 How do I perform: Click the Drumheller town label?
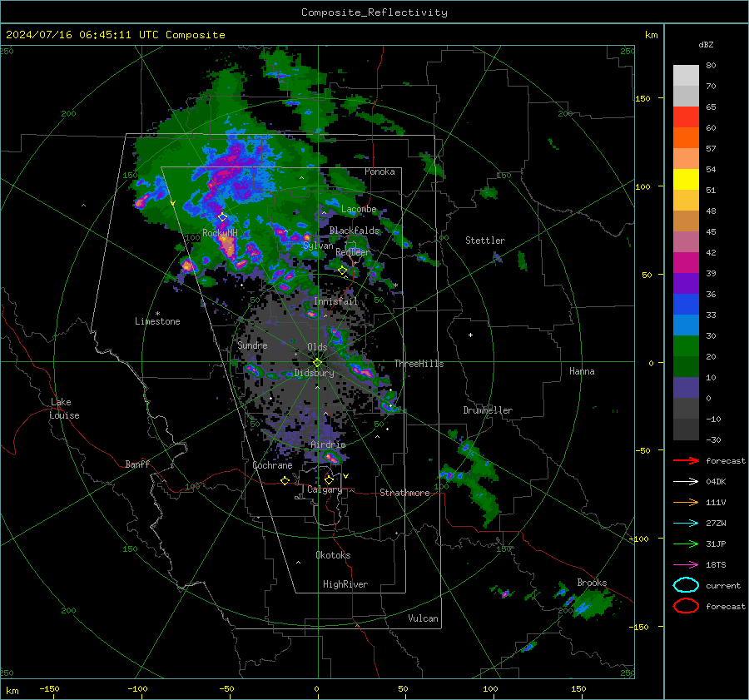pos(488,410)
